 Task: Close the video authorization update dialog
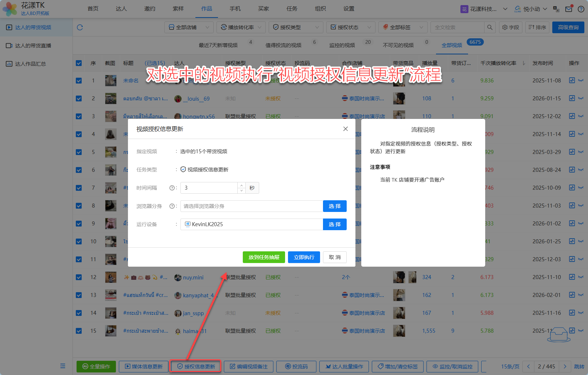click(345, 129)
